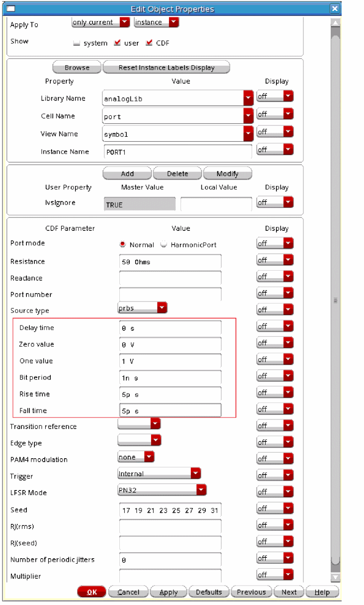364x605 pixels.
Task: Click the Multiplier input field
Action: (170, 576)
